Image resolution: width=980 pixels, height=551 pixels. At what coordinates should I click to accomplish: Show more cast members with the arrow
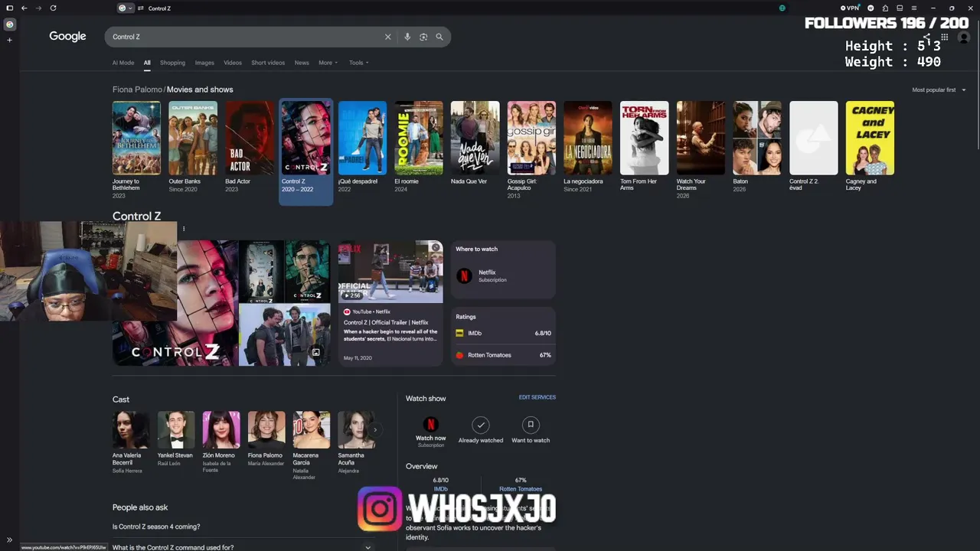pos(374,430)
